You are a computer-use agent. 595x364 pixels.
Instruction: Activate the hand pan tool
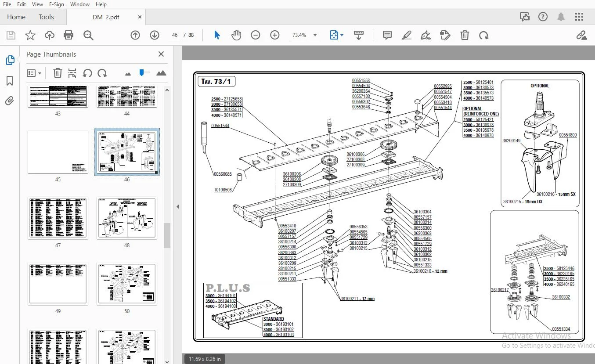236,35
